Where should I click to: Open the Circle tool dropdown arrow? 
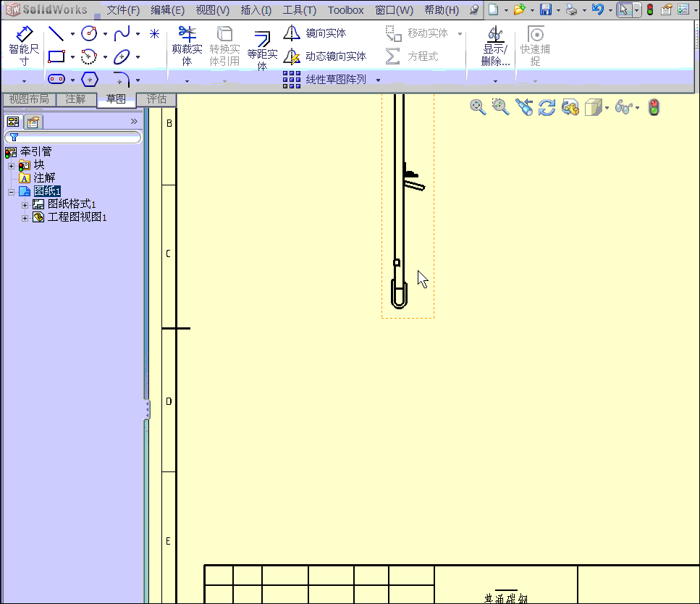pyautogui.click(x=106, y=34)
